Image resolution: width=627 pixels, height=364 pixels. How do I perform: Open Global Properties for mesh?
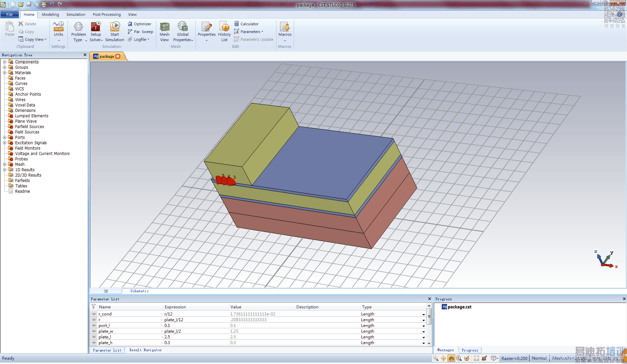[183, 27]
